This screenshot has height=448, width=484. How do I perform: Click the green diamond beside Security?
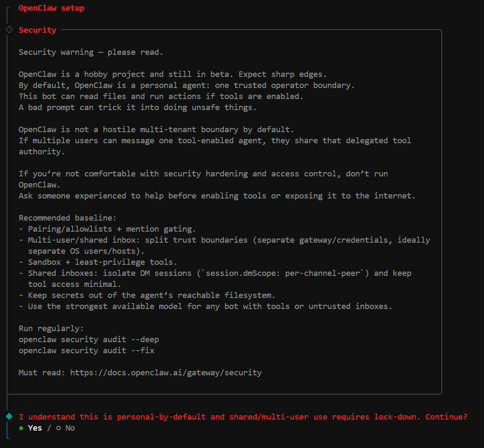pyautogui.click(x=9, y=30)
